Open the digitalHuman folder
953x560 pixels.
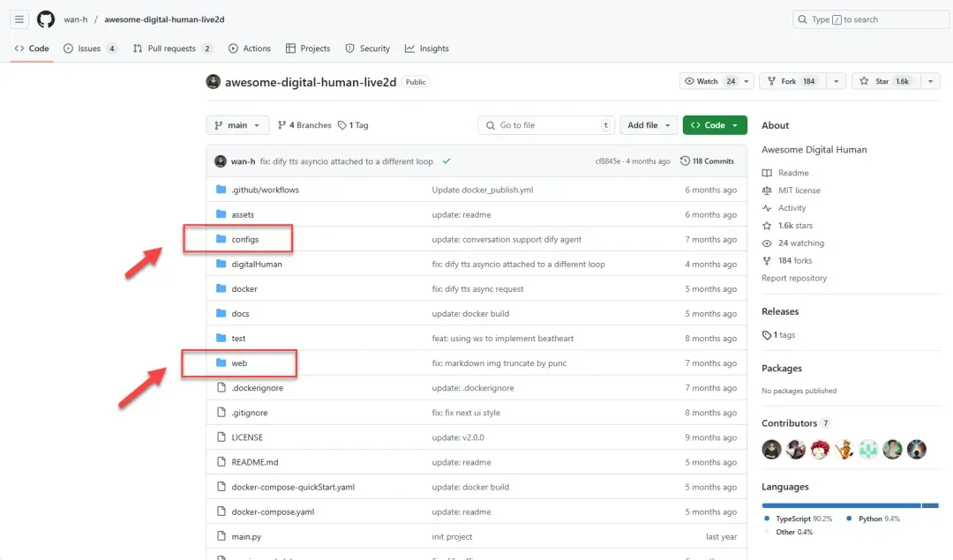tap(257, 265)
